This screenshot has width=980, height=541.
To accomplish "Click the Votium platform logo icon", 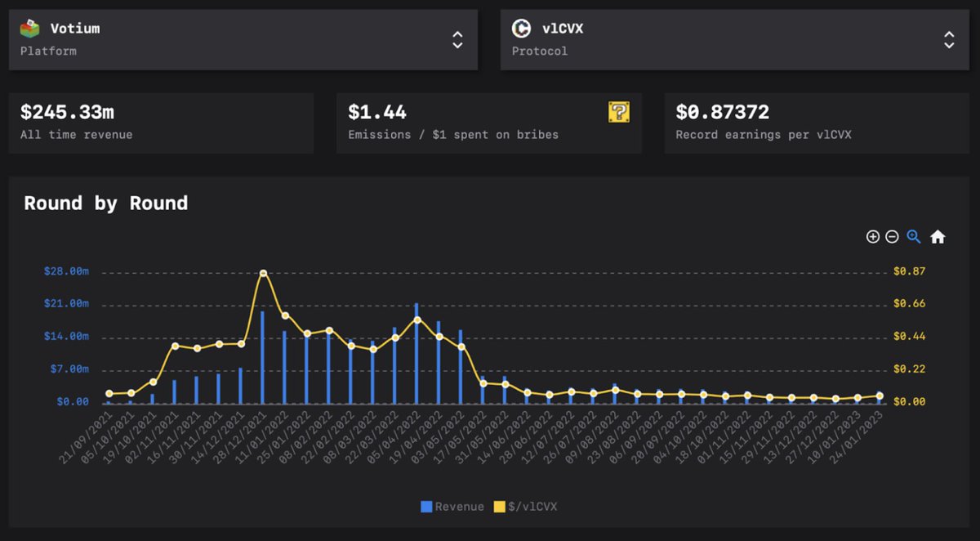I will click(30, 29).
